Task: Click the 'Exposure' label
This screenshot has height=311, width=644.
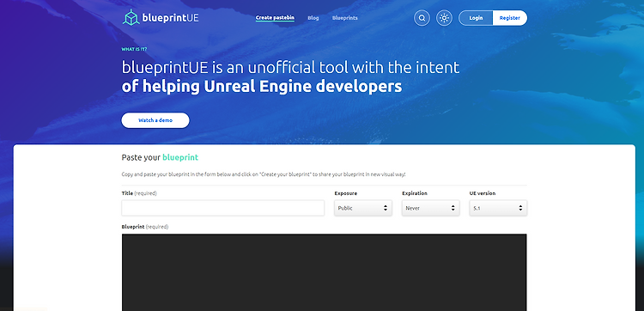Action: tap(346, 193)
